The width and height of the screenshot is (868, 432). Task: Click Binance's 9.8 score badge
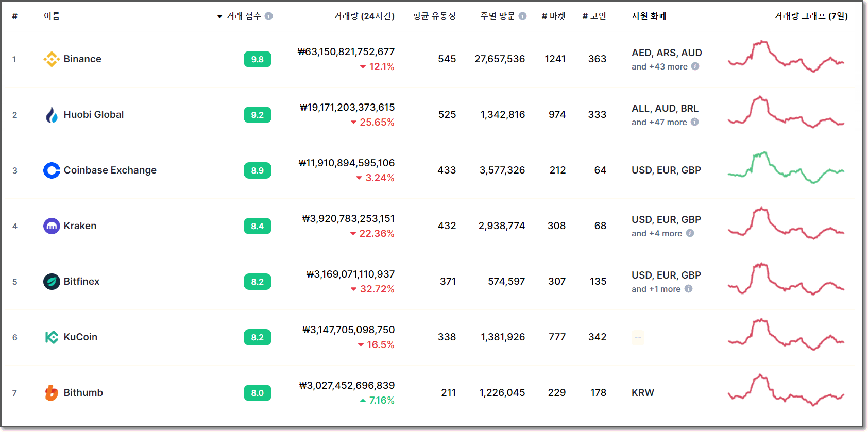tap(258, 59)
